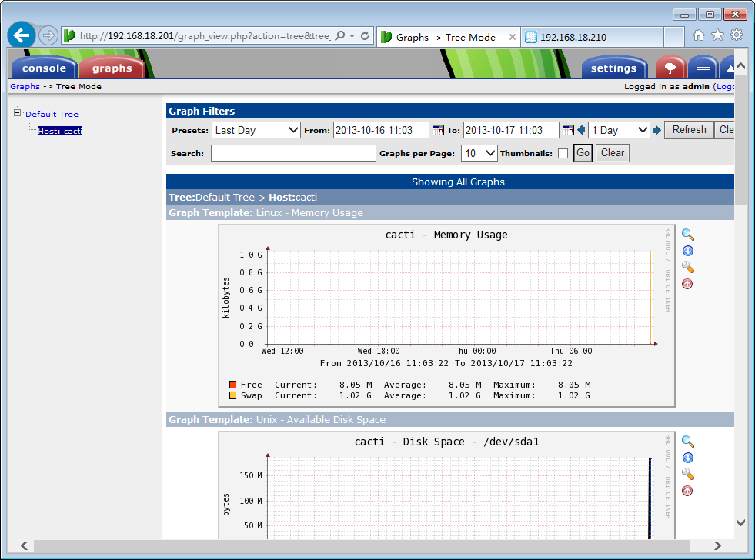Enable the Thumbnails checkbox
This screenshot has height=560, width=755.
point(563,154)
